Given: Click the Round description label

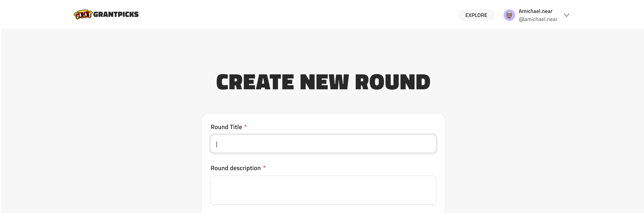Looking at the screenshot, I should [x=236, y=168].
